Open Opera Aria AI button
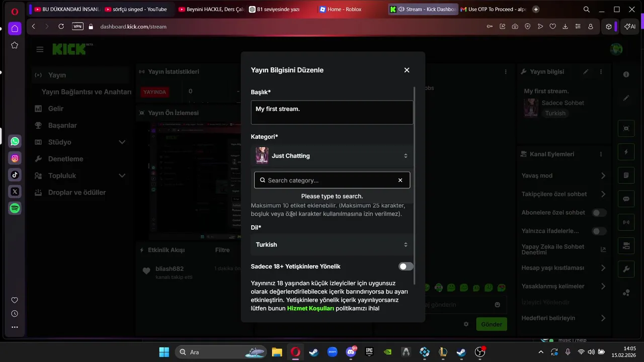 [x=630, y=26]
